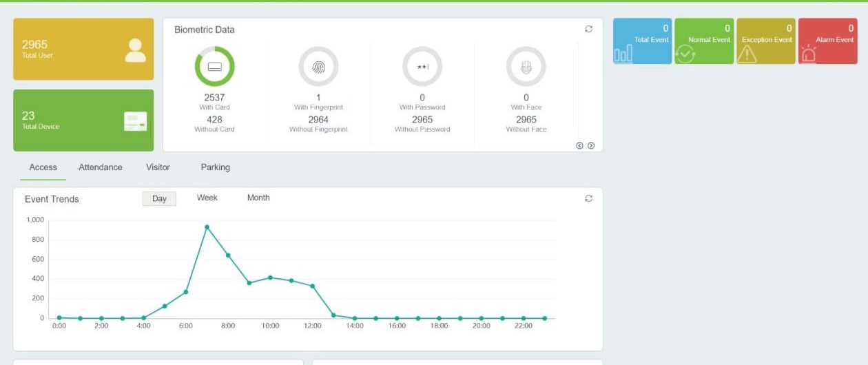Screen dimensions: 868x365
Task: Click the 2537 With Card value
Action: (214, 98)
